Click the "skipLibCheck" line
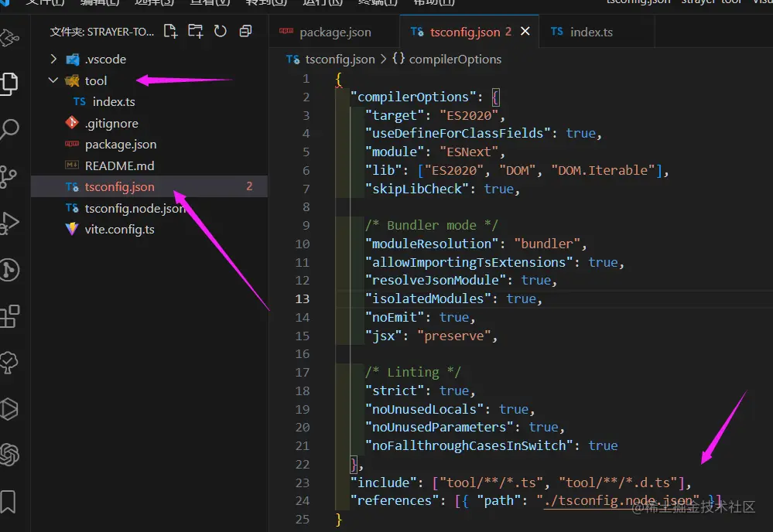The width and height of the screenshot is (773, 532). click(x=442, y=189)
